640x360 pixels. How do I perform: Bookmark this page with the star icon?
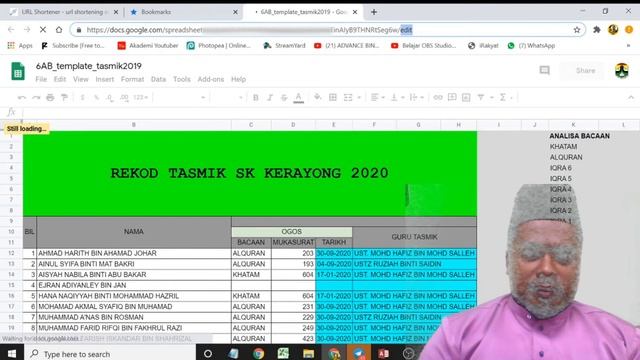pos(577,30)
